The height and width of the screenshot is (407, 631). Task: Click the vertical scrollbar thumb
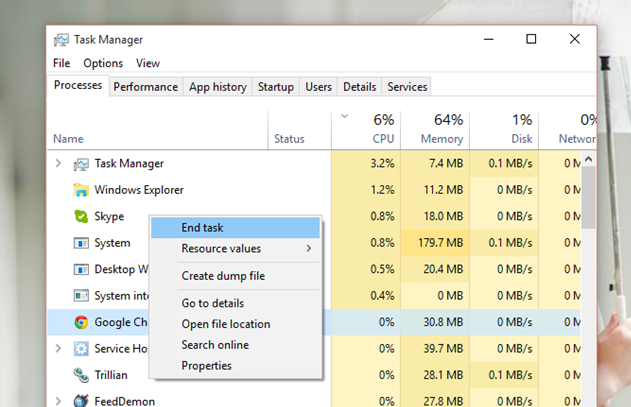(x=588, y=197)
